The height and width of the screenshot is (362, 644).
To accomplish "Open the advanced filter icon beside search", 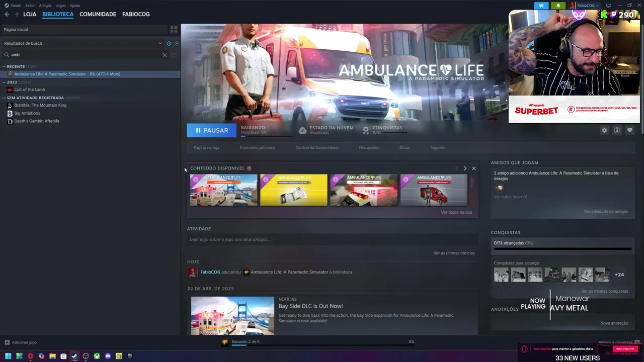I will pyautogui.click(x=174, y=55).
